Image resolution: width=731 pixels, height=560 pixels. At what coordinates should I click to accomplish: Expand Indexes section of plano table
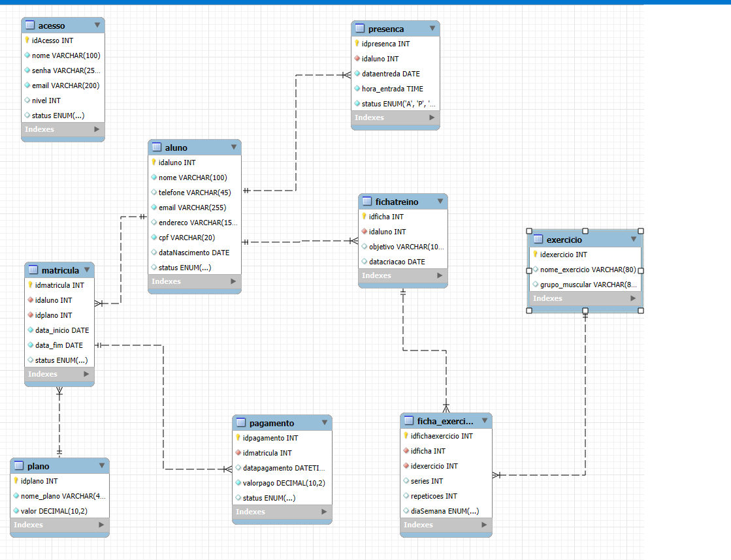(x=101, y=525)
